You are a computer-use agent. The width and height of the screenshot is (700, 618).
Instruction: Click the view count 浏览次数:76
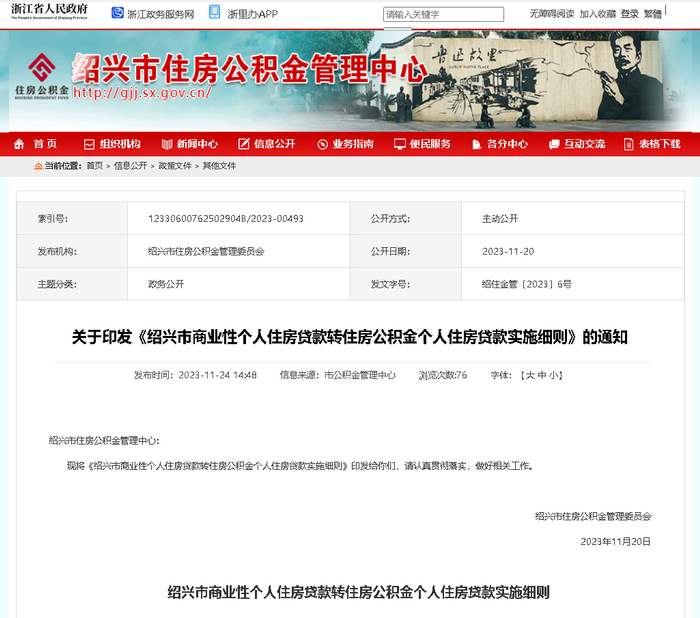pyautogui.click(x=443, y=375)
